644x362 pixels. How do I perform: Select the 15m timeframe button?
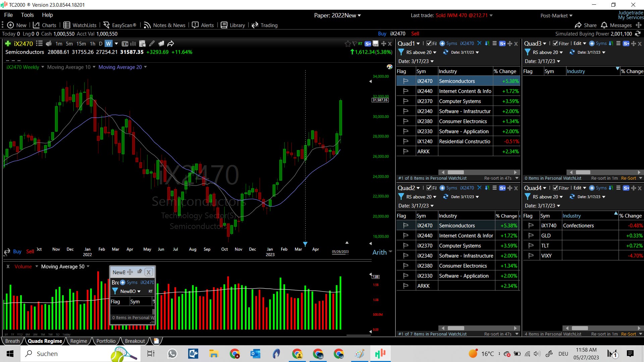[x=81, y=44]
